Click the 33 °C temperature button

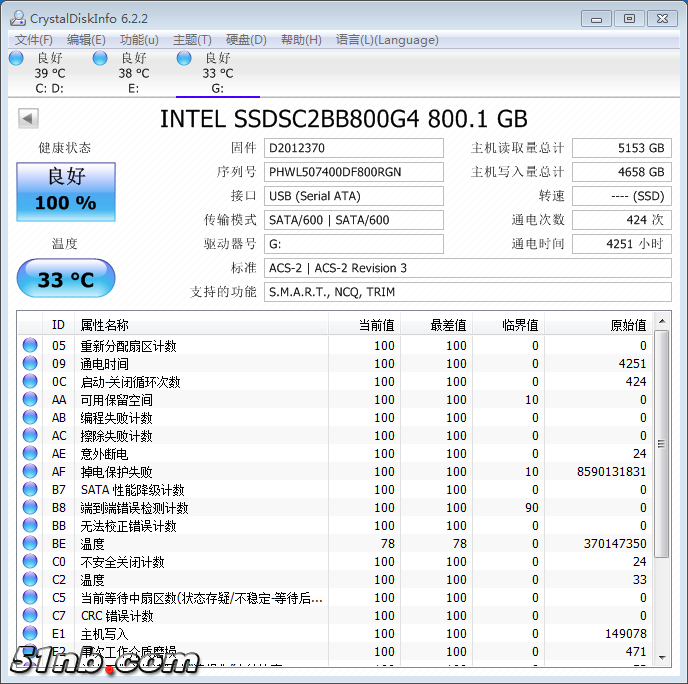tap(66, 279)
